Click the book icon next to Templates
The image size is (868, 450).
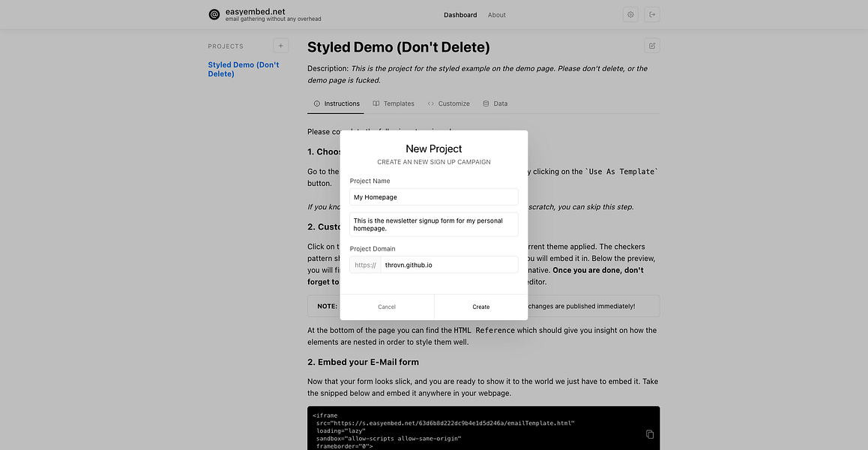point(378,103)
